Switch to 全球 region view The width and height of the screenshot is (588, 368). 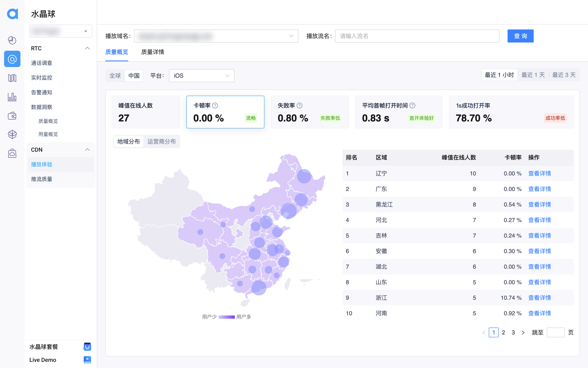115,76
